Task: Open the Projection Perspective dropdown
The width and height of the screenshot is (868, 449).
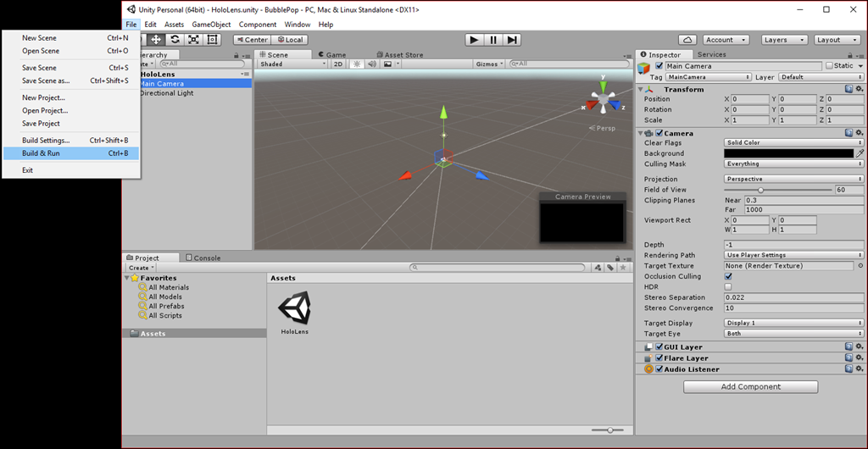Action: (x=793, y=179)
